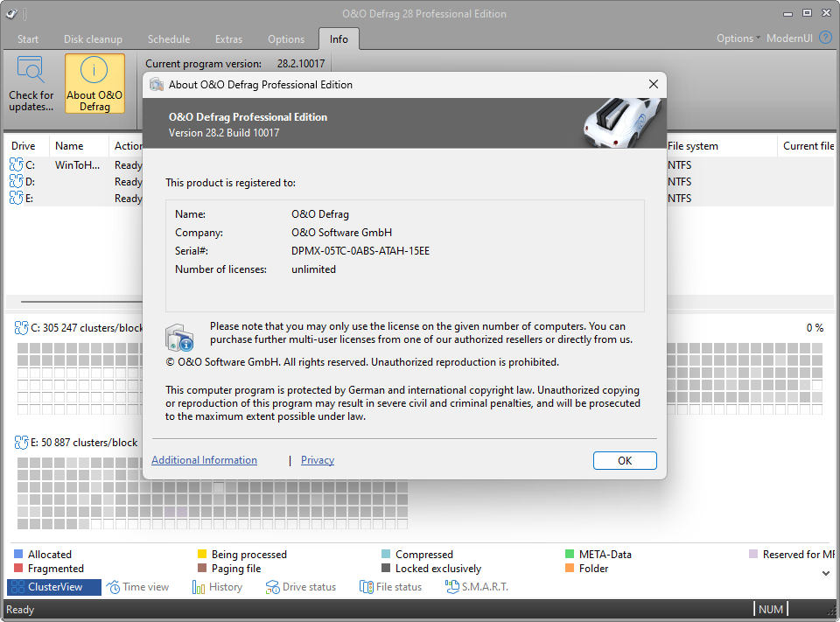Select the Info ribbon tab
840x622 pixels.
point(339,39)
